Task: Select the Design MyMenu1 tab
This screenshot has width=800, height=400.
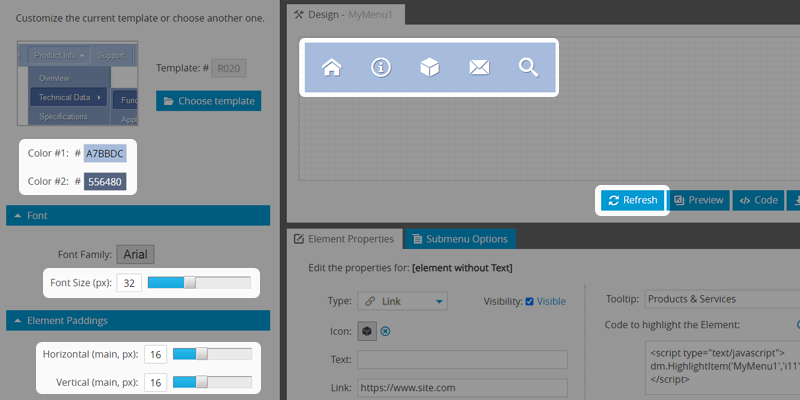Action: click(x=346, y=15)
